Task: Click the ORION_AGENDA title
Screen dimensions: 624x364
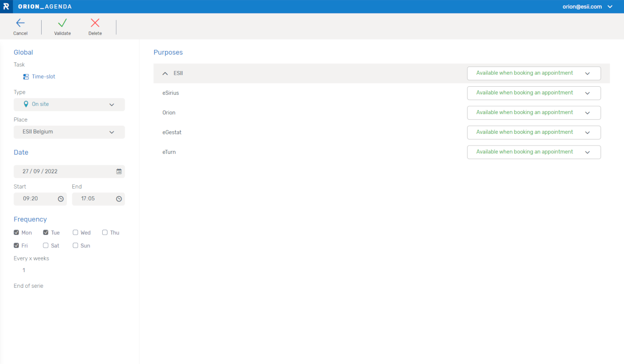Action: (x=45, y=7)
